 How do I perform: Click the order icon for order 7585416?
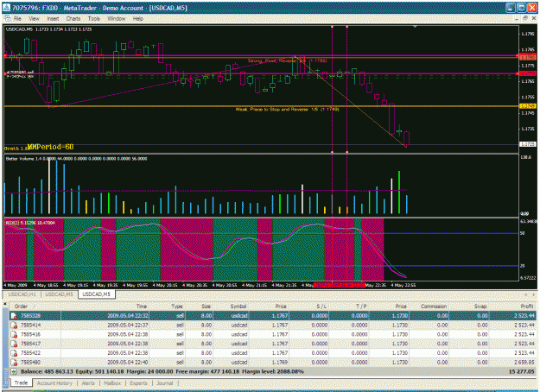pyautogui.click(x=14, y=334)
